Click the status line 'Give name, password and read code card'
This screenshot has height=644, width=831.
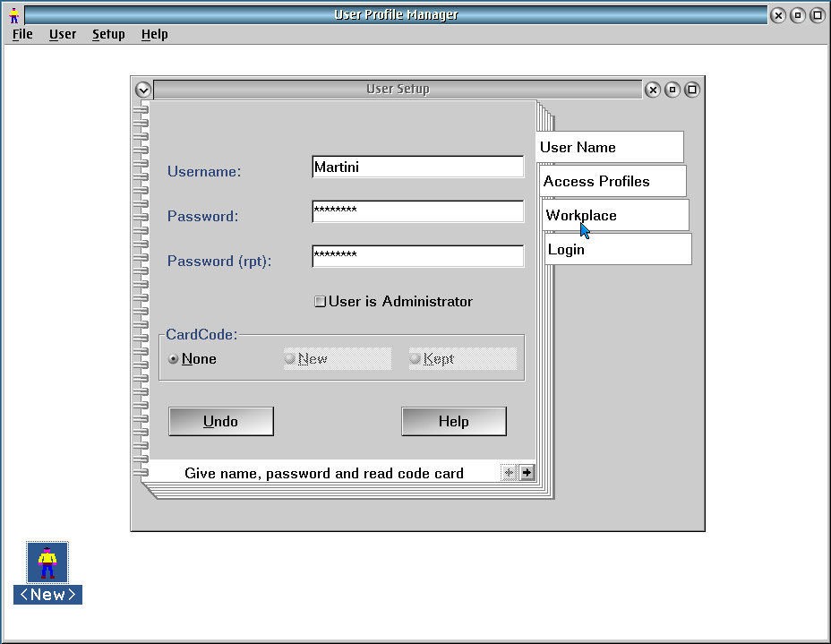pos(324,473)
